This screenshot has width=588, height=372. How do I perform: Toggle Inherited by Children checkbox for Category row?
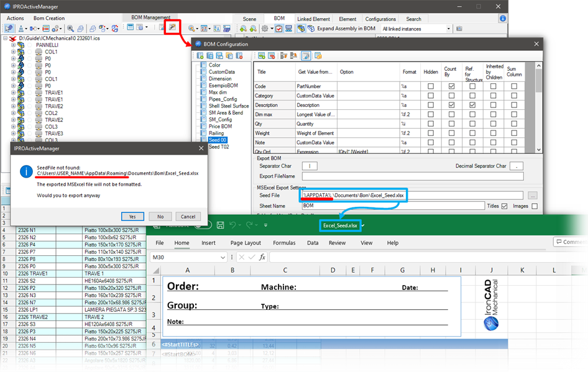[493, 96]
